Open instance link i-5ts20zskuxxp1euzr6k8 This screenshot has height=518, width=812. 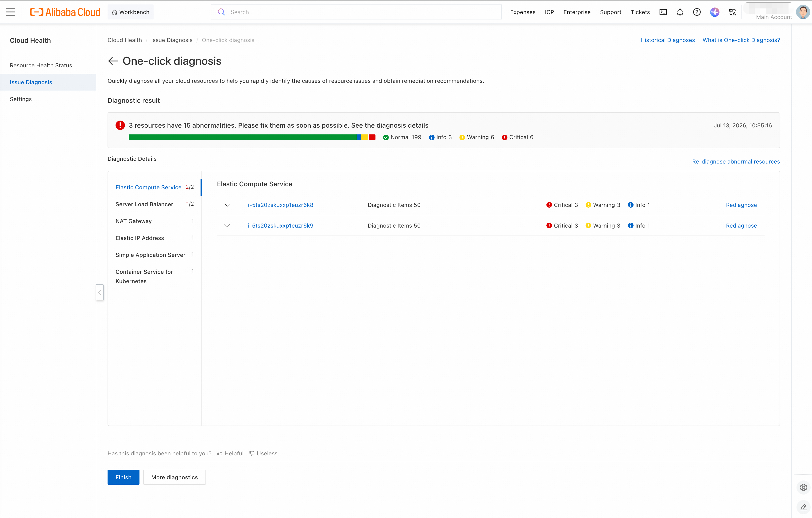281,205
